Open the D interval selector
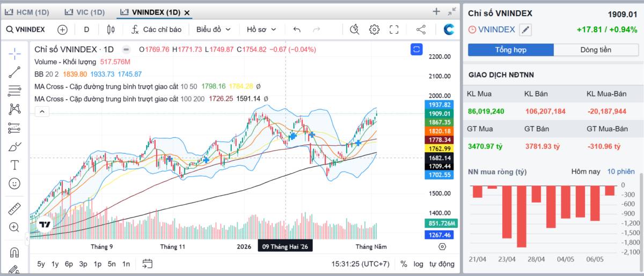The height and width of the screenshot is (276, 644). tap(86, 29)
